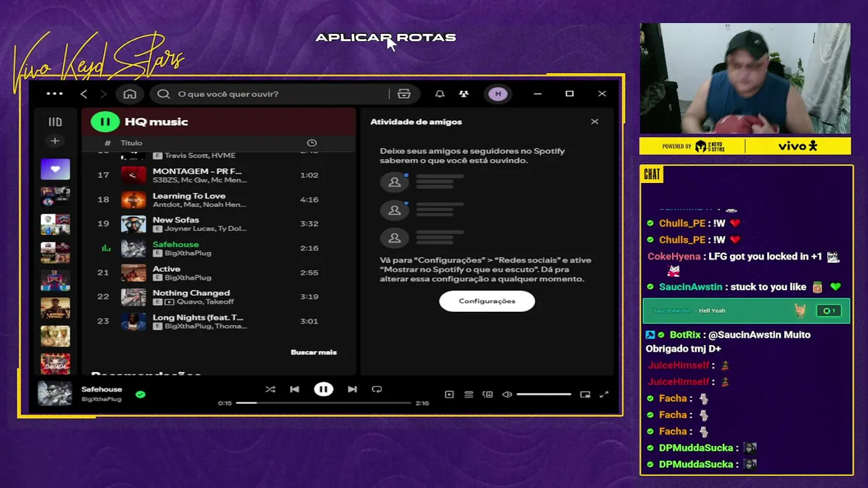Open now-playing album art thumbnail

point(55,394)
